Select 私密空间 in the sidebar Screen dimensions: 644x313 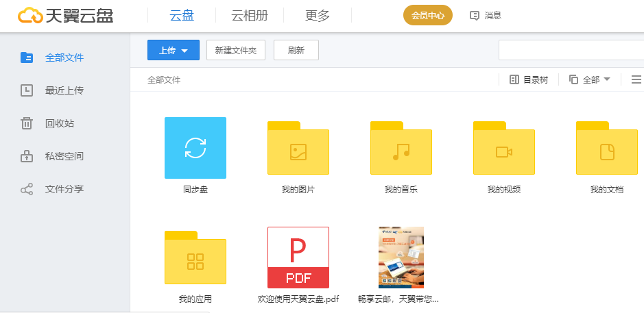64,156
